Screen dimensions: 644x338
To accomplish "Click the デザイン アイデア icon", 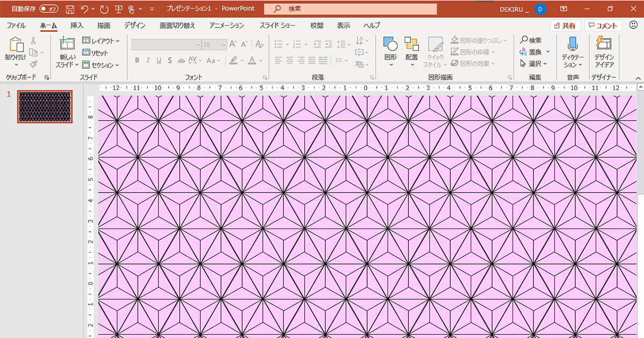I will 604,43.
